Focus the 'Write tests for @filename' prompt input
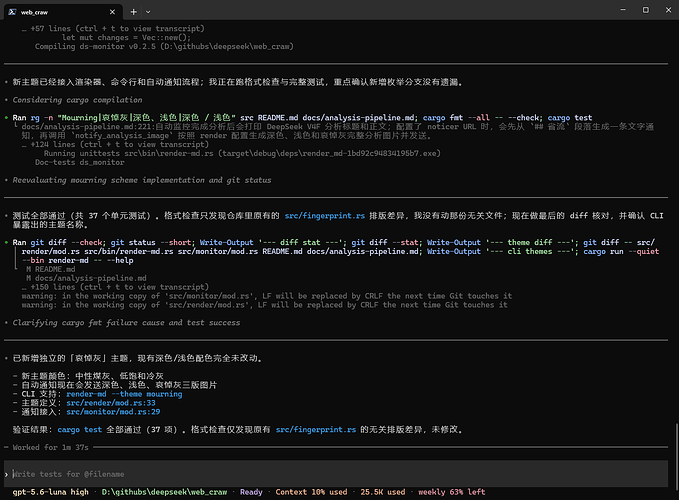This screenshot has height=500, width=679. [x=336, y=474]
